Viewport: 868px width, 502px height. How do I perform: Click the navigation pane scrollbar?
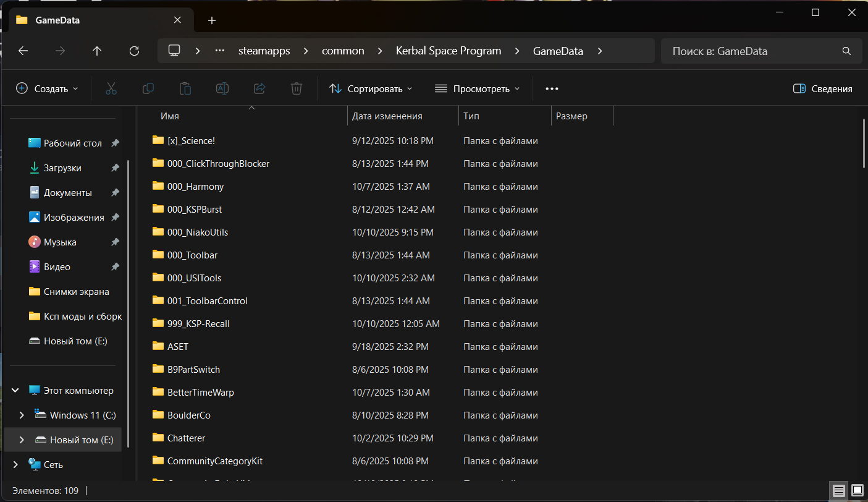pyautogui.click(x=128, y=303)
